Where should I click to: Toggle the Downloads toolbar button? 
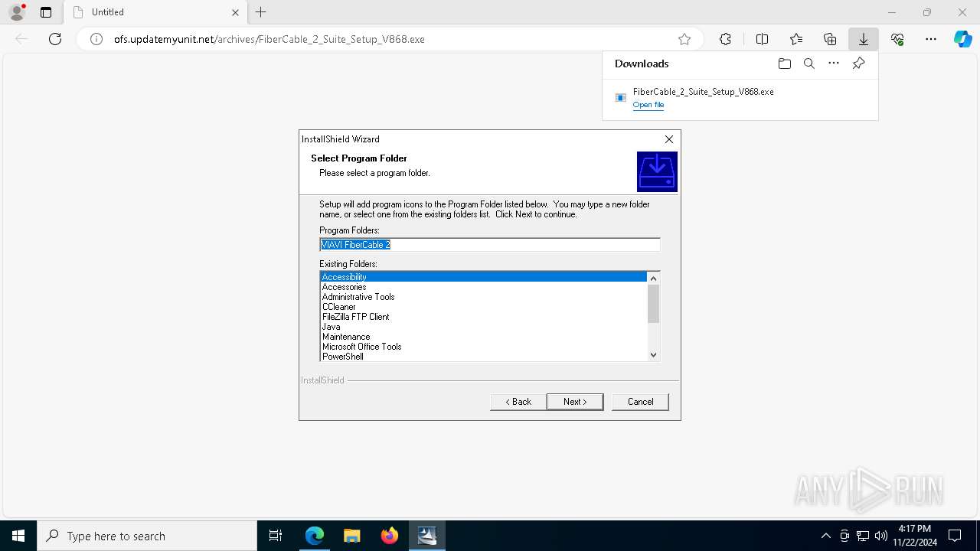tap(864, 39)
